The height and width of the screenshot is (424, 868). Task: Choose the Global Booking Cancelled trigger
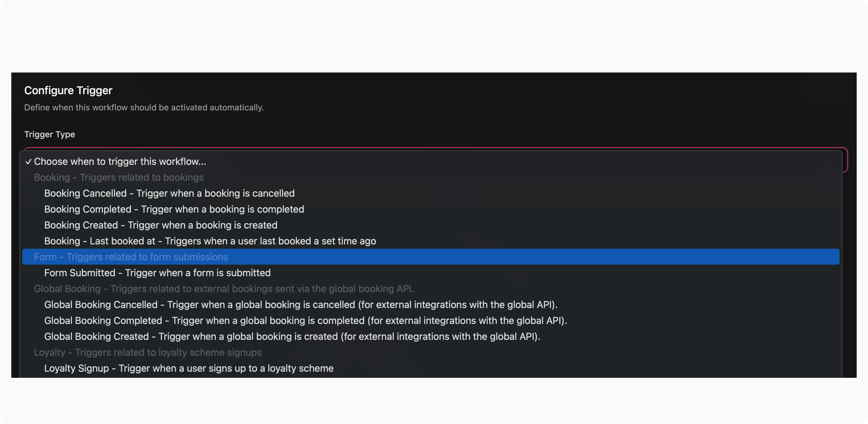pos(300,305)
